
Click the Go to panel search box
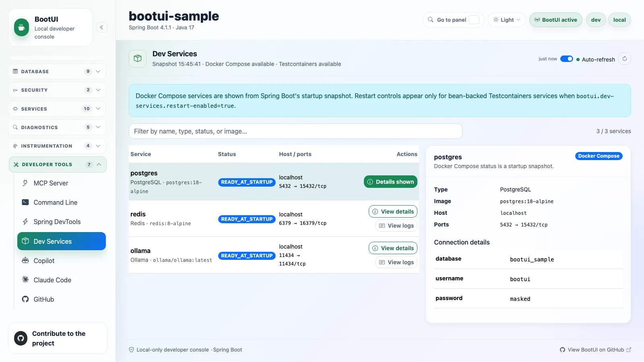(454, 20)
